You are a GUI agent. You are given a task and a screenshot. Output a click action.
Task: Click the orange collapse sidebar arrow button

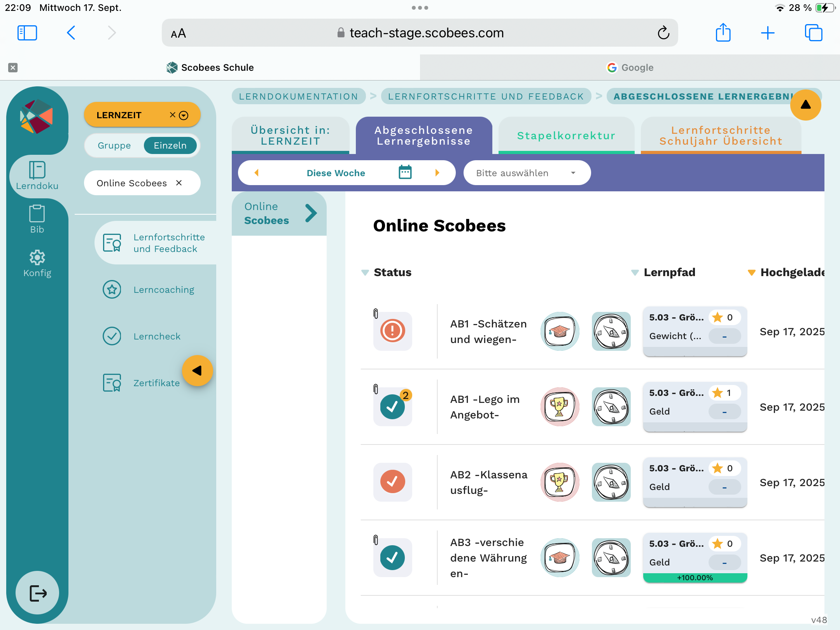tap(198, 371)
